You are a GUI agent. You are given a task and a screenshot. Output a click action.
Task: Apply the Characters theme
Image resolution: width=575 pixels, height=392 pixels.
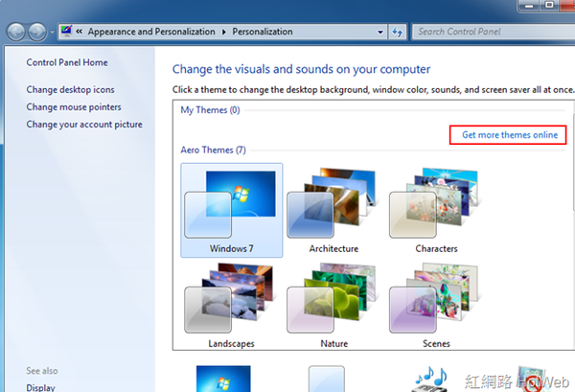coord(436,210)
